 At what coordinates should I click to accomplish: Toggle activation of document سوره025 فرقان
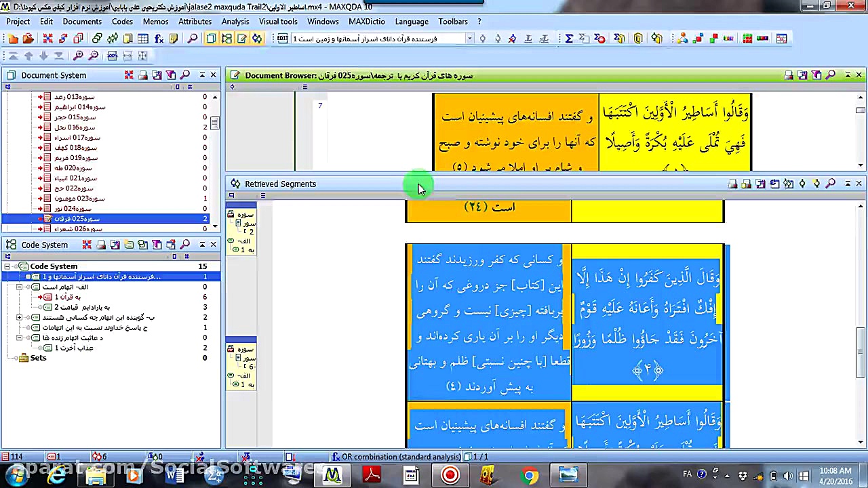40,218
